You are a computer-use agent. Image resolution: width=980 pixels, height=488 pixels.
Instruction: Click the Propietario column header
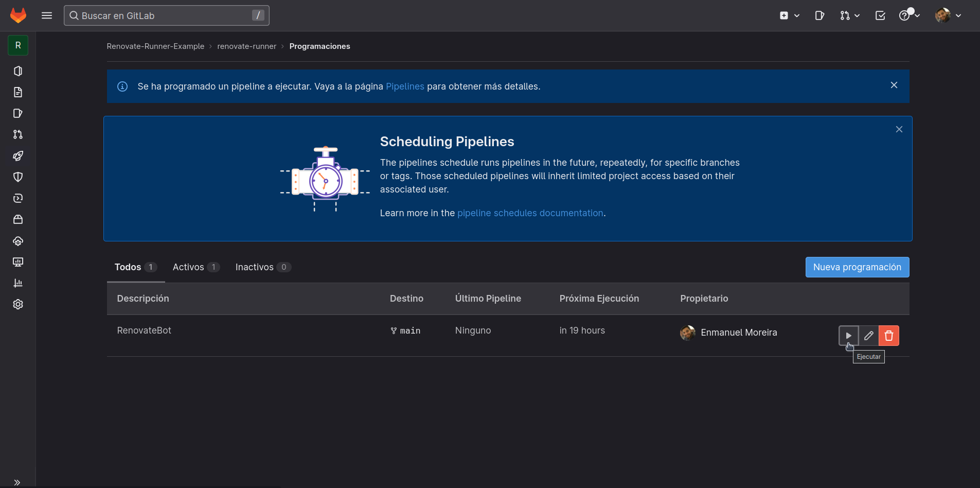pyautogui.click(x=704, y=299)
